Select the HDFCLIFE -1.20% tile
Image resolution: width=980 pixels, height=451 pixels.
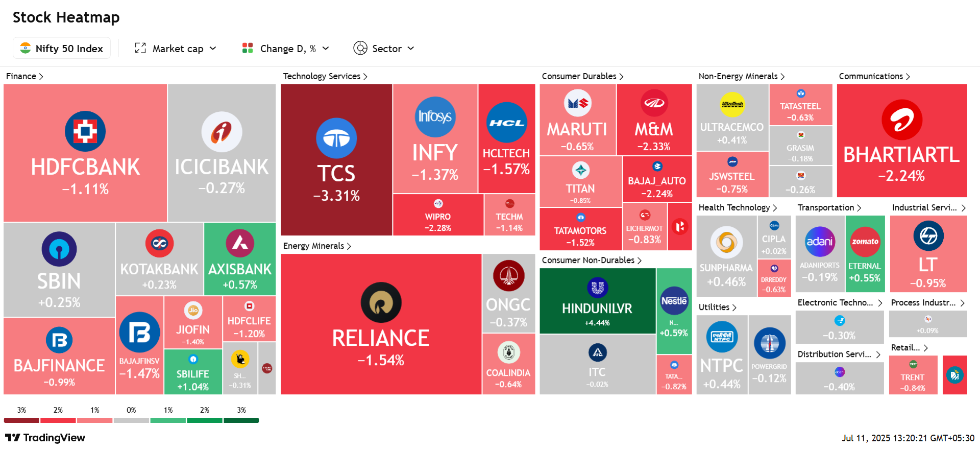(249, 319)
